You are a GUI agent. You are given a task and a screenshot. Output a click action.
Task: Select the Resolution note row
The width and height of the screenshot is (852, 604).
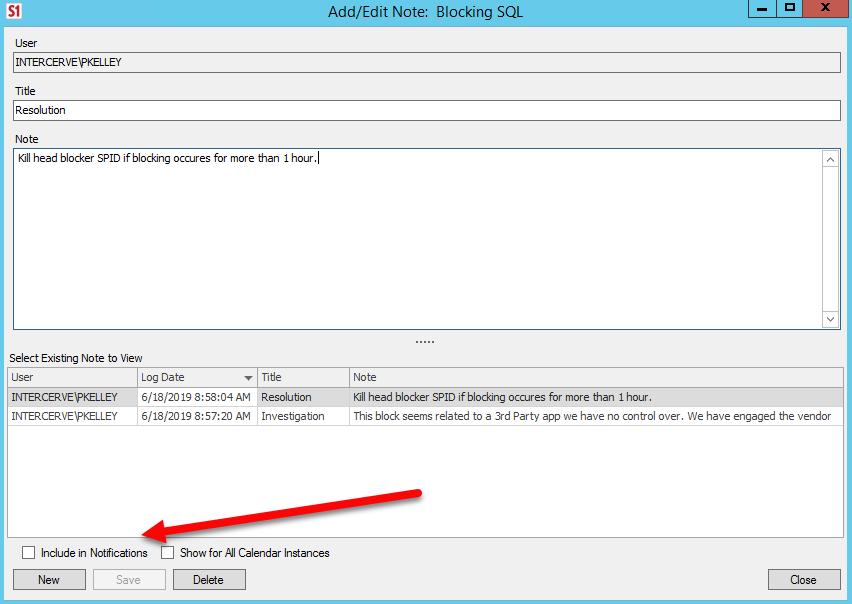click(425, 397)
